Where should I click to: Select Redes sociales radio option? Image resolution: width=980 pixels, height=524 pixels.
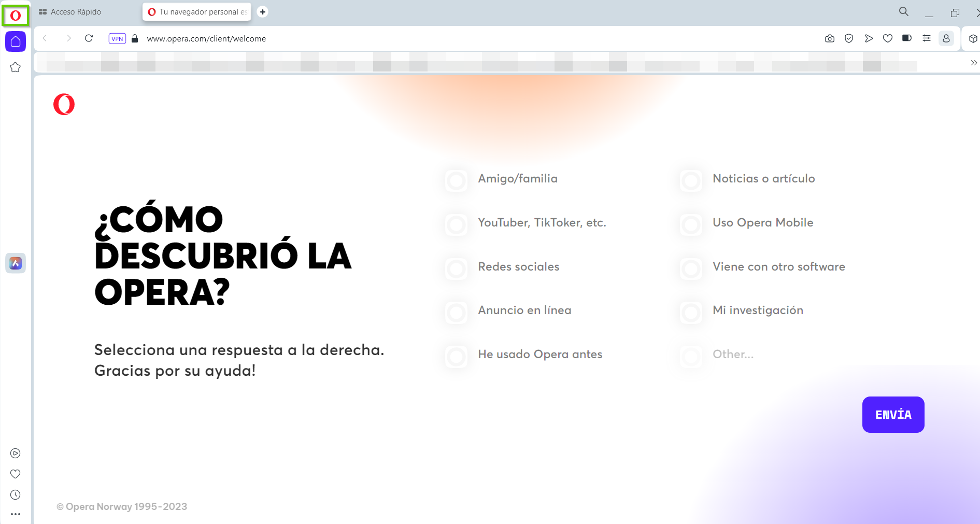457,269
